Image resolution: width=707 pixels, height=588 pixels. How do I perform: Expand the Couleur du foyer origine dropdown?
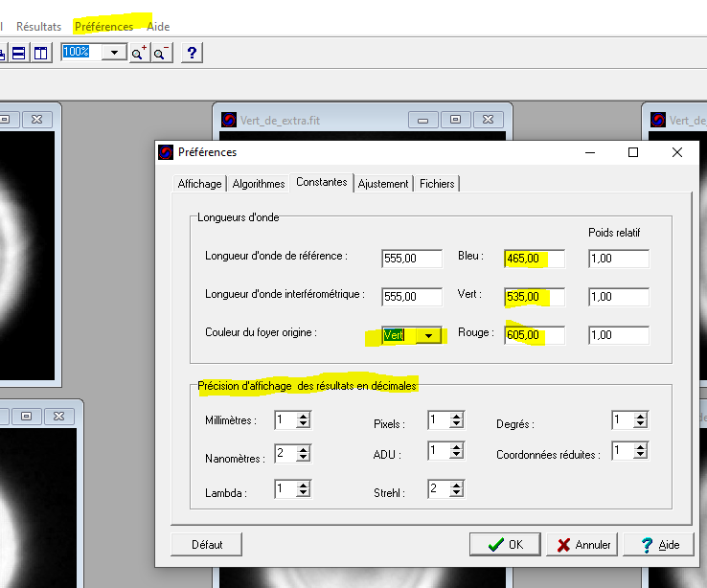[429, 336]
